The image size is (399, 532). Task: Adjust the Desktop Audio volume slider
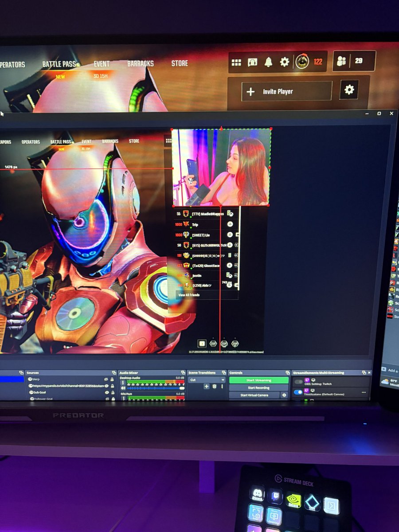[x=156, y=388]
